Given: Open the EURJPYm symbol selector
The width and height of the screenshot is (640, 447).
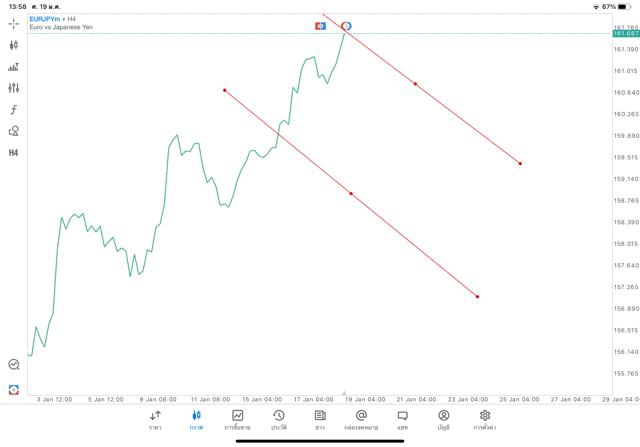Looking at the screenshot, I should coord(46,19).
